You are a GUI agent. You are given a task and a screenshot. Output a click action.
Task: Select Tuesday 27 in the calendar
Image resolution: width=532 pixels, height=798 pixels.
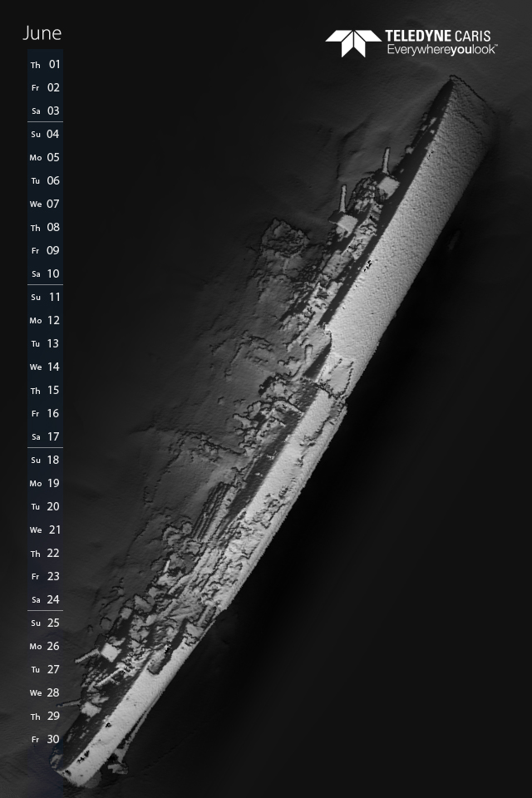coord(46,669)
